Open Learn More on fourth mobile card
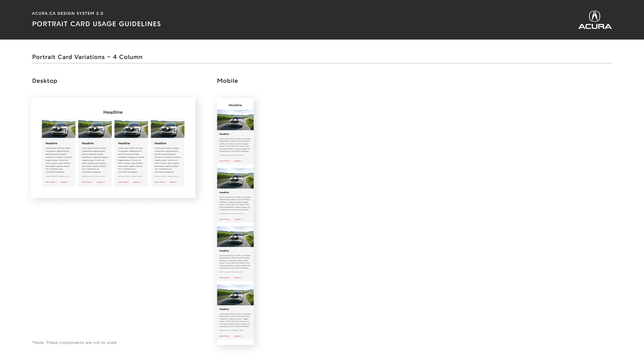The image size is (644, 362). [225, 336]
